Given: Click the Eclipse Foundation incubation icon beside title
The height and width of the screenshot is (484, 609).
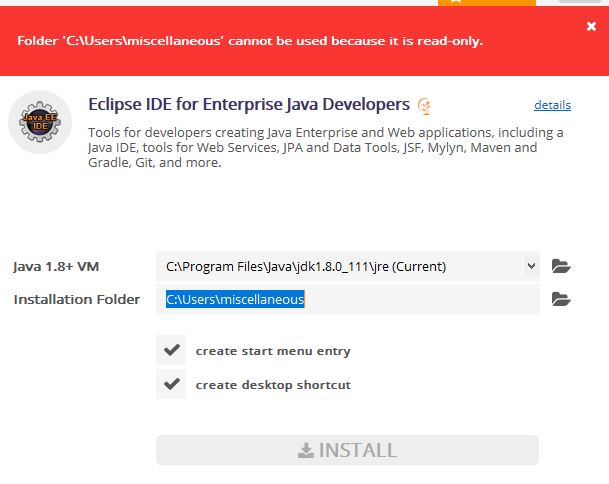Looking at the screenshot, I should [x=424, y=106].
